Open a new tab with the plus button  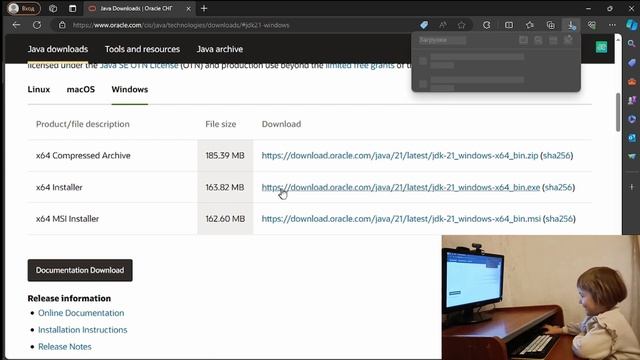pos(204,8)
